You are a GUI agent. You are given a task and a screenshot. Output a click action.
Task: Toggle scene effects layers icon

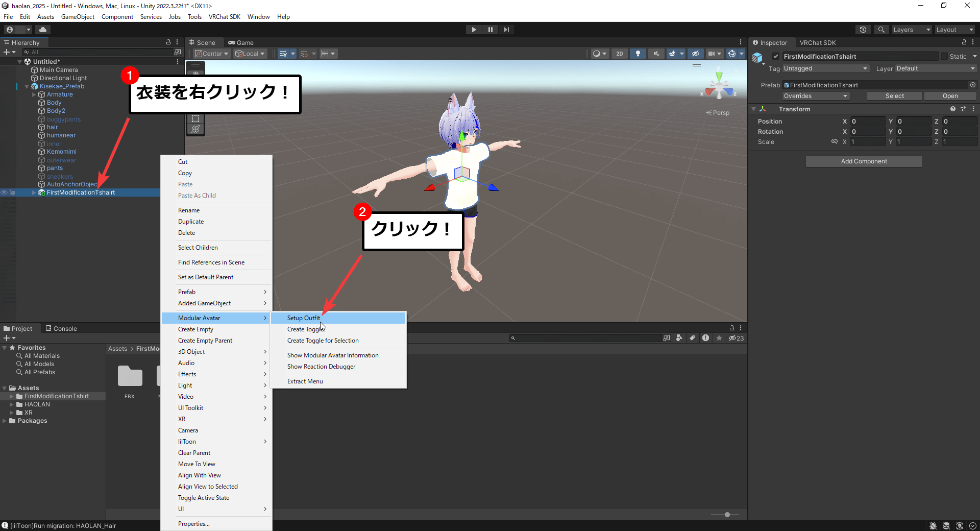(x=672, y=54)
